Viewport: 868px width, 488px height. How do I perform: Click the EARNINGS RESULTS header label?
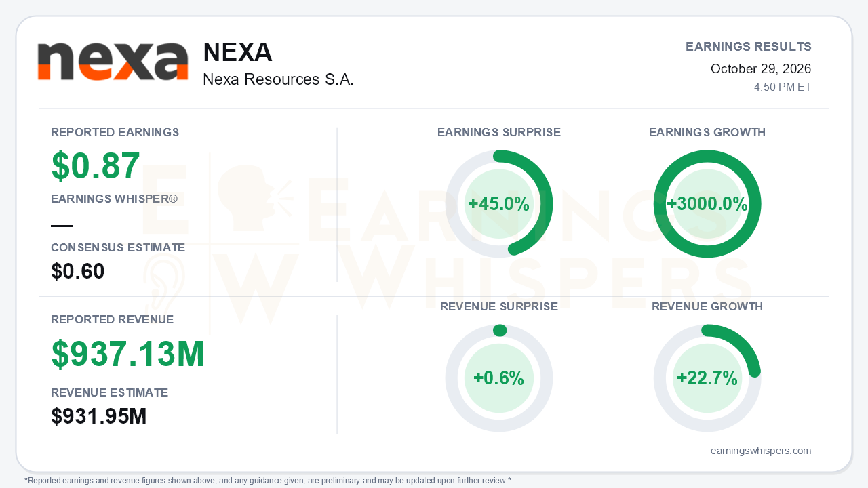[x=749, y=47]
